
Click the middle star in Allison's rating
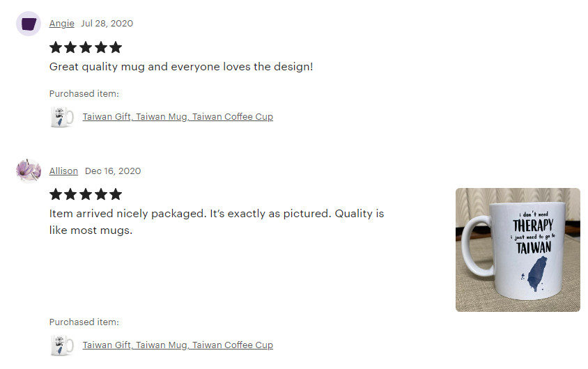pos(86,194)
